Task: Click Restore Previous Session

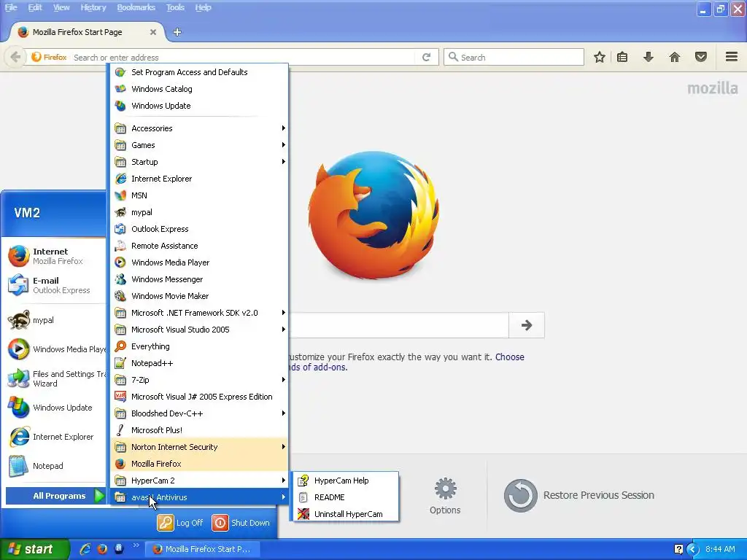Action: [579, 495]
